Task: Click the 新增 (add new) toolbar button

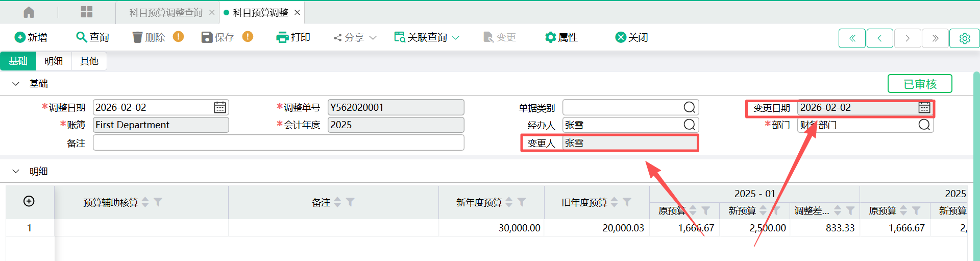Action: [31, 37]
